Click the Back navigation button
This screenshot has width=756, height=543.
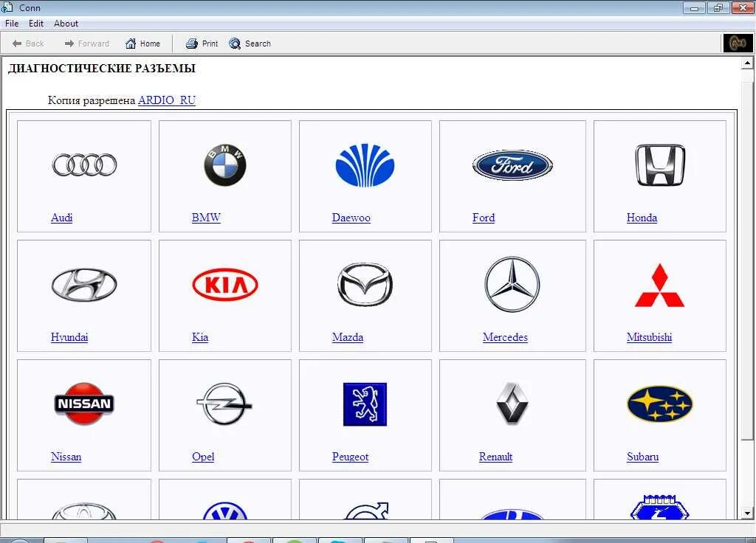pyautogui.click(x=28, y=44)
